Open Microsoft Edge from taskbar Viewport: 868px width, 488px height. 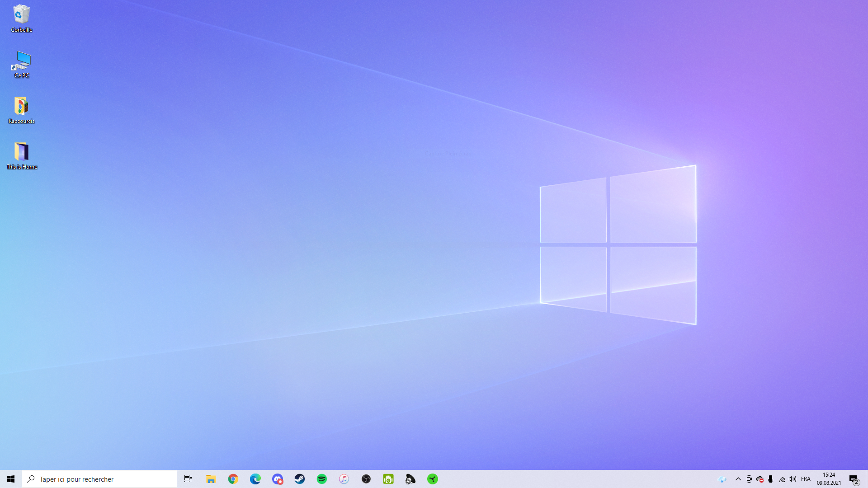[x=255, y=479]
